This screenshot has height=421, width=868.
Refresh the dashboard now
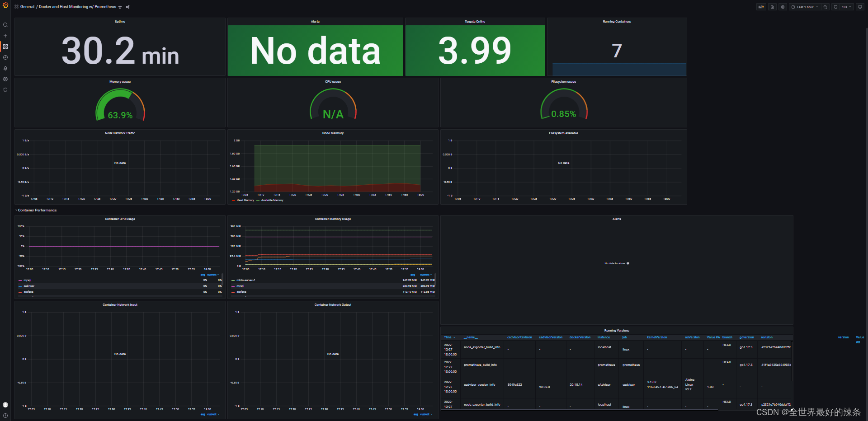pos(835,7)
